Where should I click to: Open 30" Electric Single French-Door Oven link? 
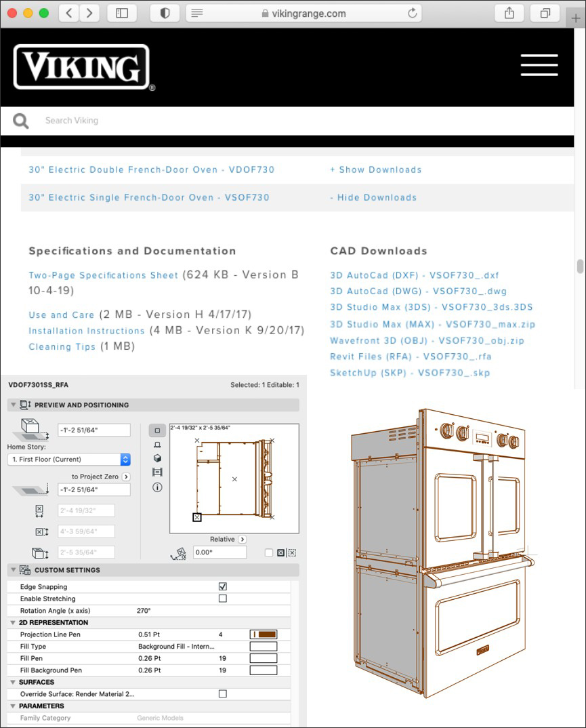tap(149, 198)
